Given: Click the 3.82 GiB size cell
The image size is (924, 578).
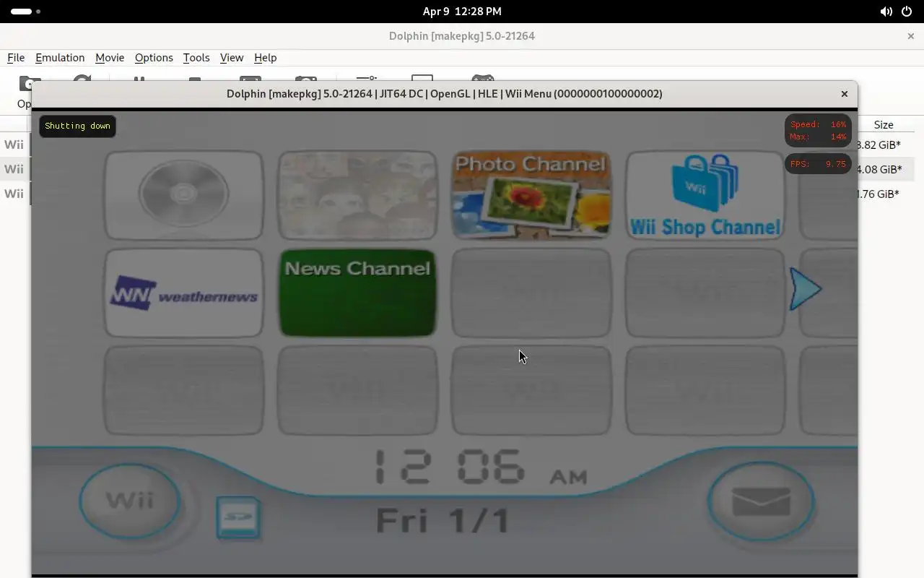Looking at the screenshot, I should point(879,145).
